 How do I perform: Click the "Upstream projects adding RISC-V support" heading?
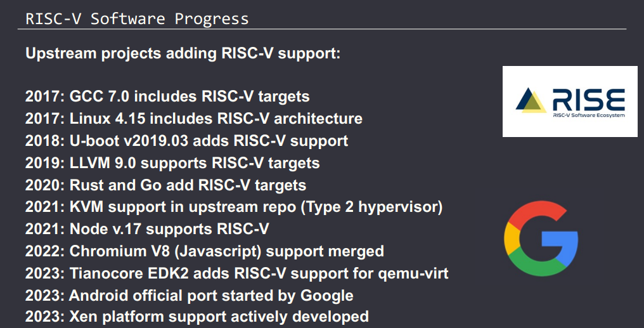[183, 53]
